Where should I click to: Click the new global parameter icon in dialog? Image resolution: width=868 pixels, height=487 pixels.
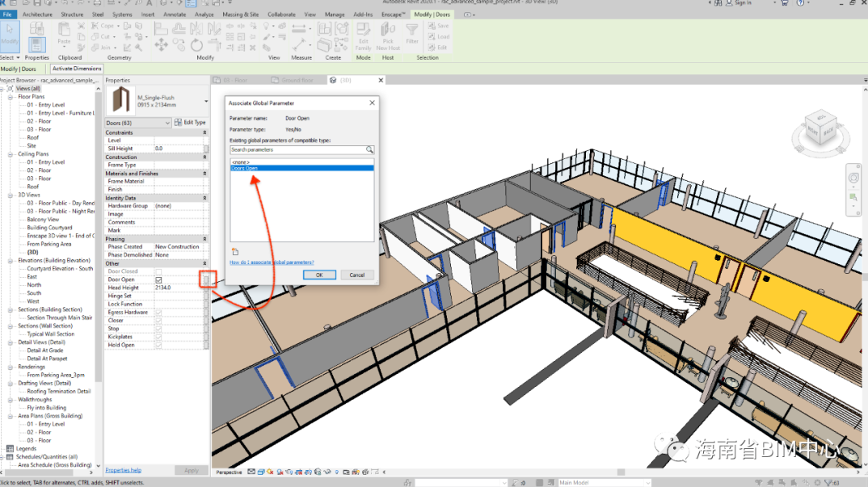[234, 252]
